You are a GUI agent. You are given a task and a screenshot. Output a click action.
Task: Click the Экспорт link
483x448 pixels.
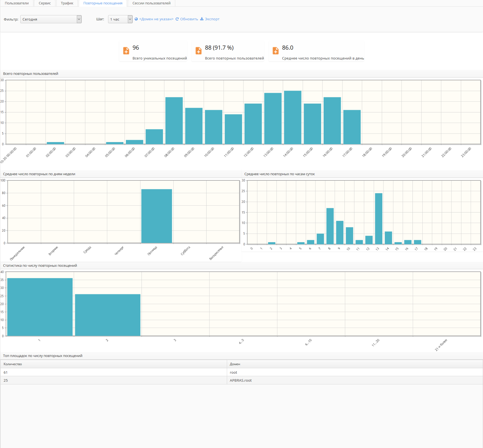212,19
